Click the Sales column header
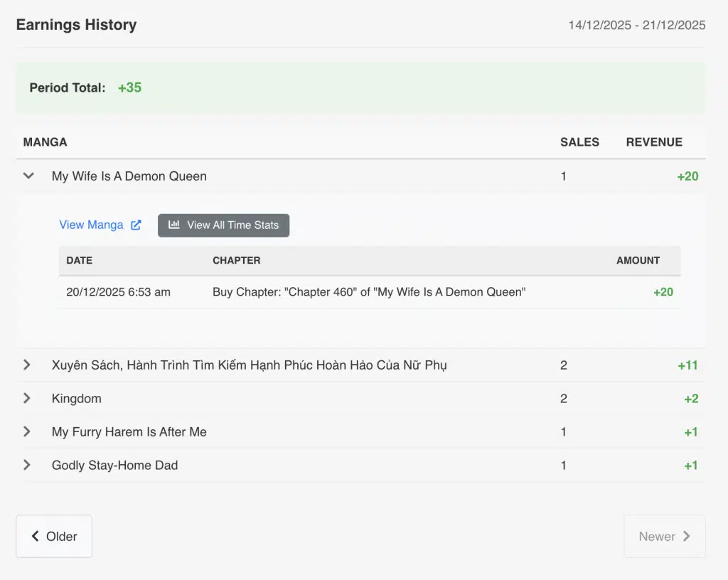728x580 pixels. [x=579, y=142]
